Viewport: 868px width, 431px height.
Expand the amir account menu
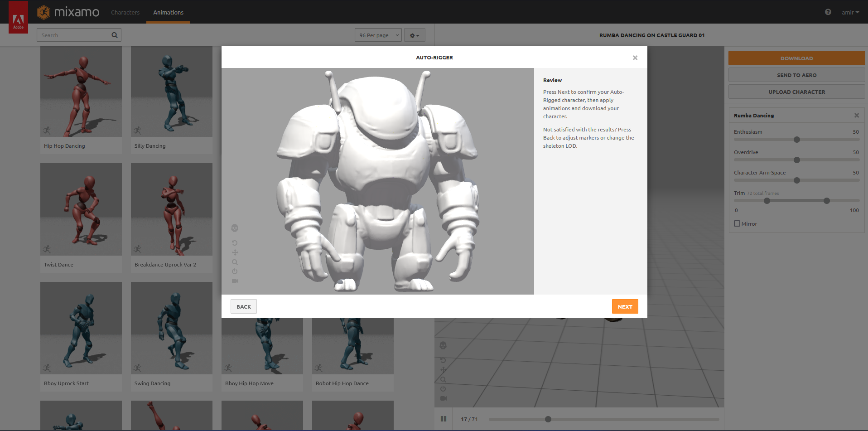tap(850, 12)
